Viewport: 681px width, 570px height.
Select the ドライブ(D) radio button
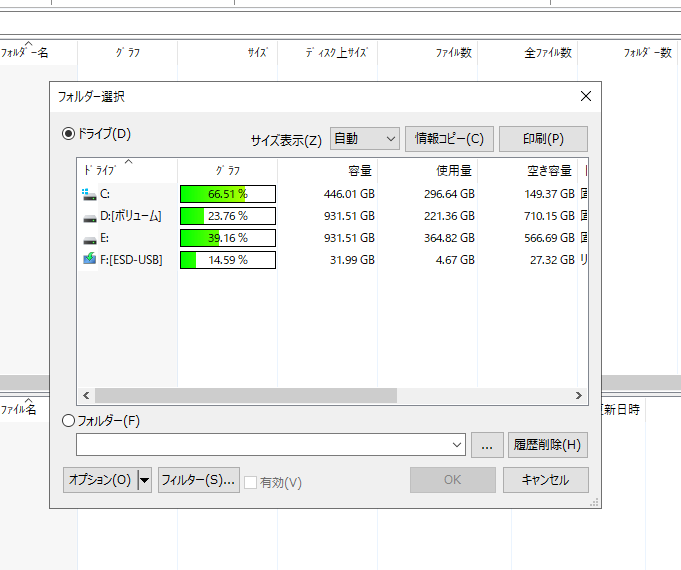(x=69, y=133)
